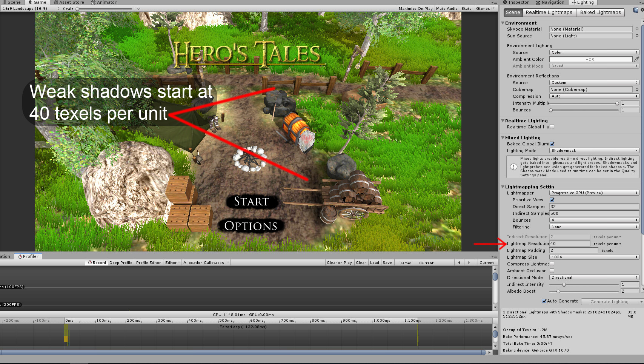Collapse the Realtime Lighting section
The height and width of the screenshot is (364, 644).
pos(503,121)
